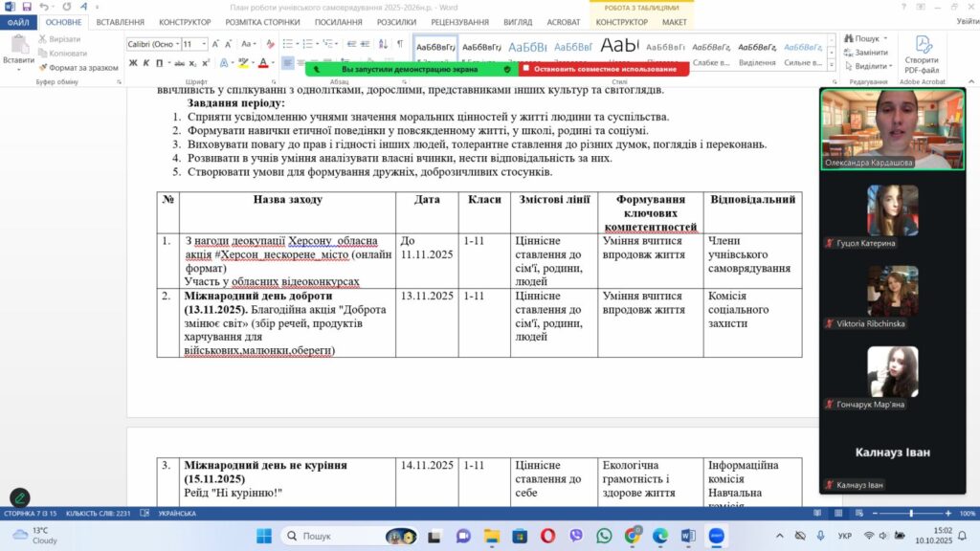Click the 'Замінити' replace button
This screenshot has height=551, width=980.
(x=869, y=53)
